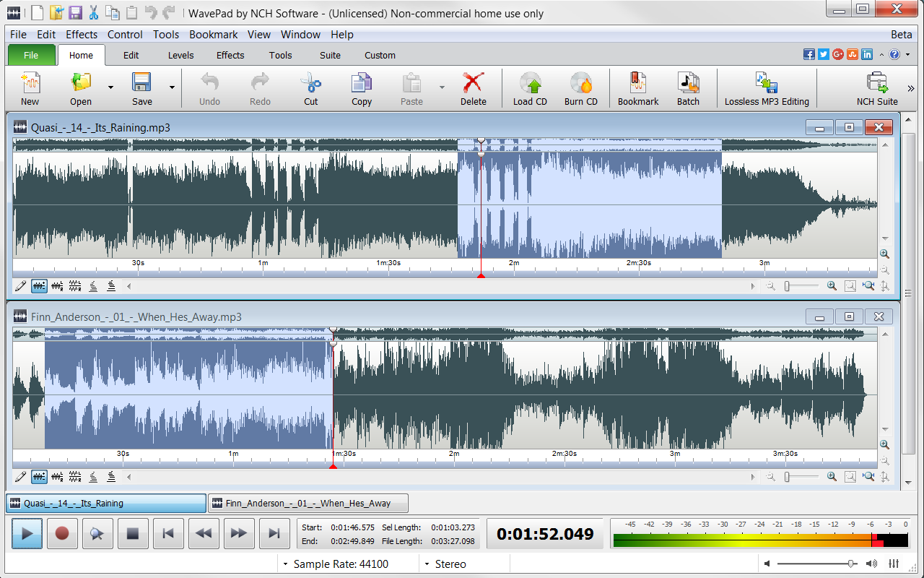Toggle the combined stereo waveform display mode
Image resolution: width=924 pixels, height=578 pixels.
39,285
